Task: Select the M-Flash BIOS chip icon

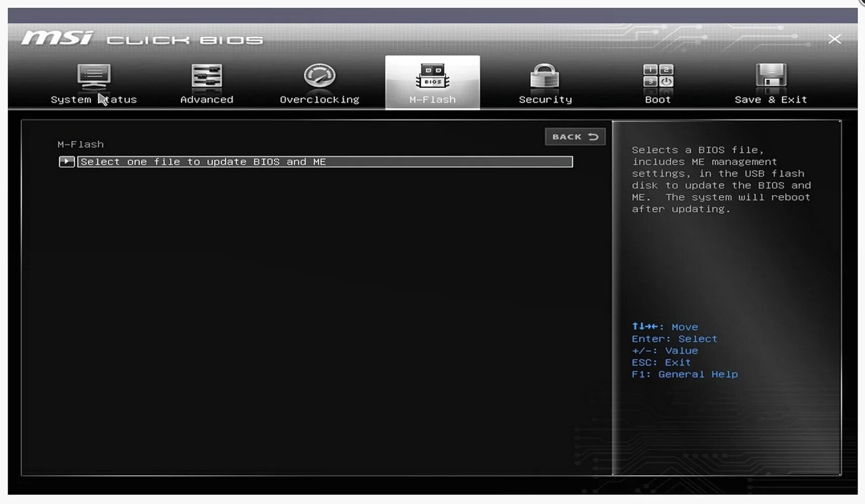Action: 432,76
